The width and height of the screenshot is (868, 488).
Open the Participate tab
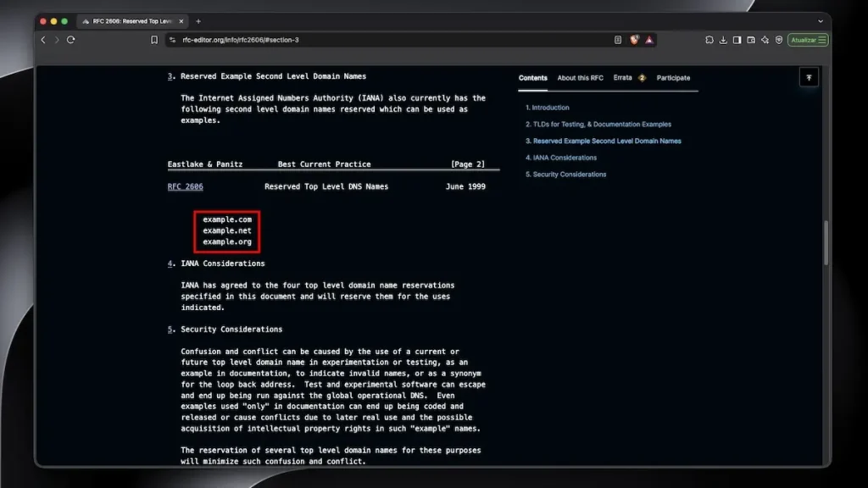tap(673, 78)
